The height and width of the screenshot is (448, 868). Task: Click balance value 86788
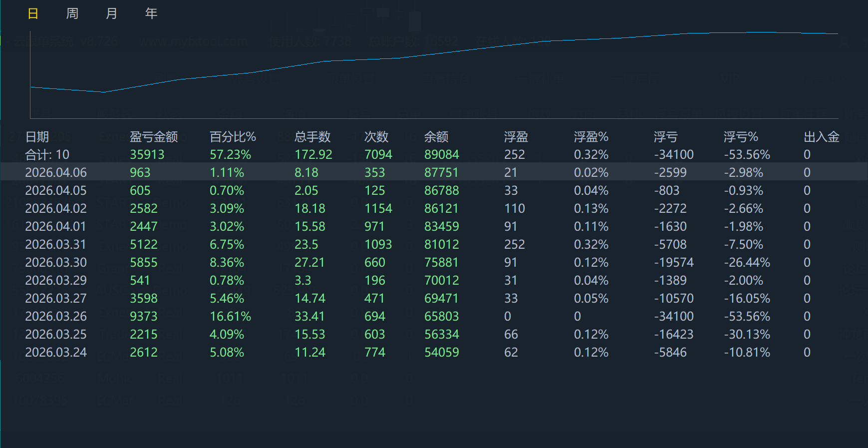(442, 191)
